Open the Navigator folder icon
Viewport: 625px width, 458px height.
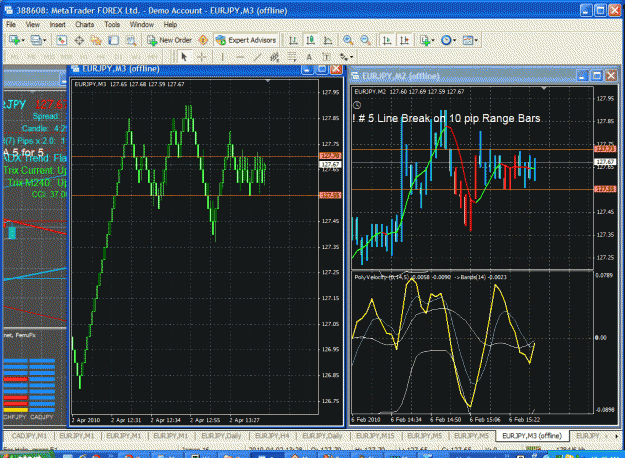click(96, 40)
